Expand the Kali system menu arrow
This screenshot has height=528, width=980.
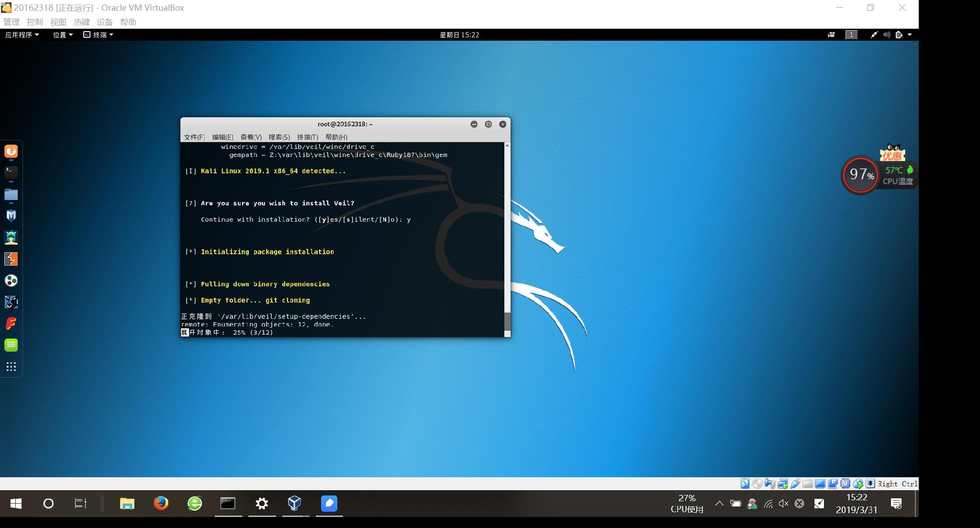click(910, 34)
